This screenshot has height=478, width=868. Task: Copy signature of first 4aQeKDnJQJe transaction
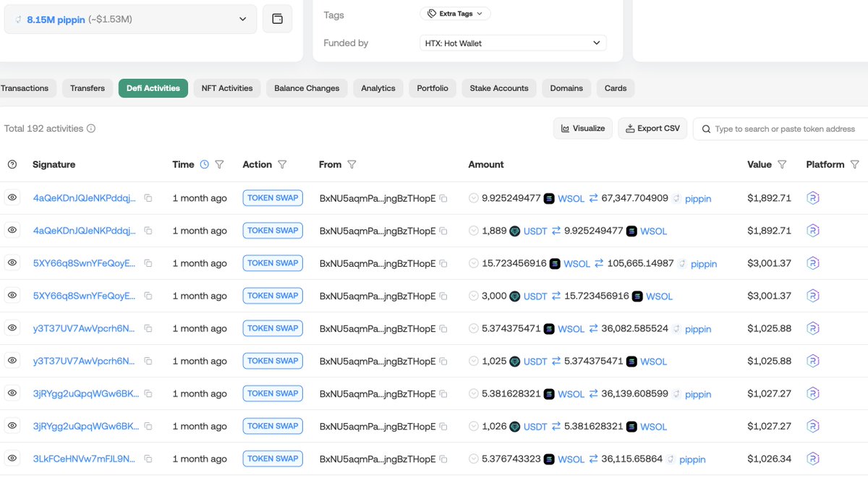148,198
